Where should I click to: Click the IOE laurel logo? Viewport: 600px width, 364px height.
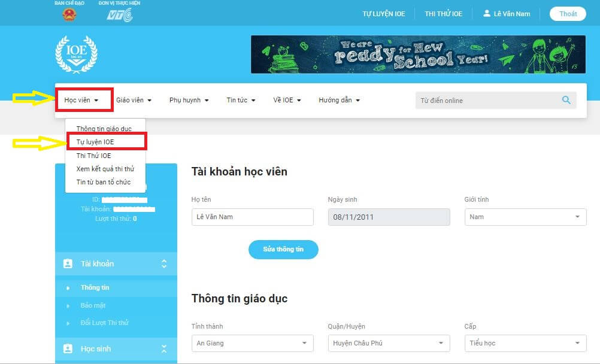tap(76, 54)
